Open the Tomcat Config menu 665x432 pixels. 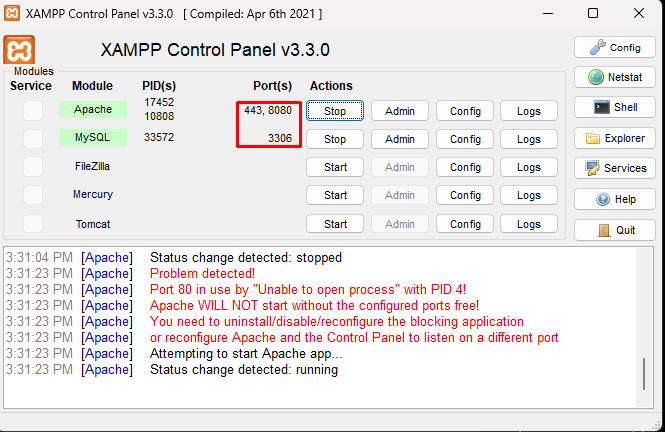coord(465,224)
